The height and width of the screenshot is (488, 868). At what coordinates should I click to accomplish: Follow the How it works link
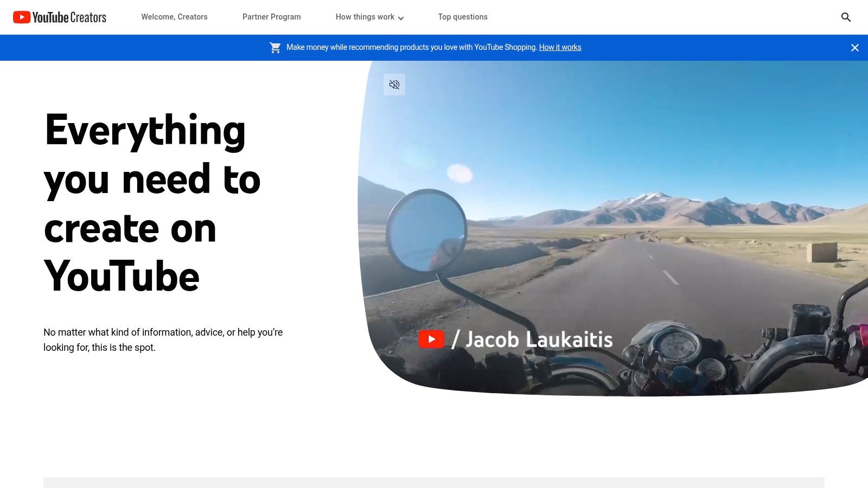[560, 47]
